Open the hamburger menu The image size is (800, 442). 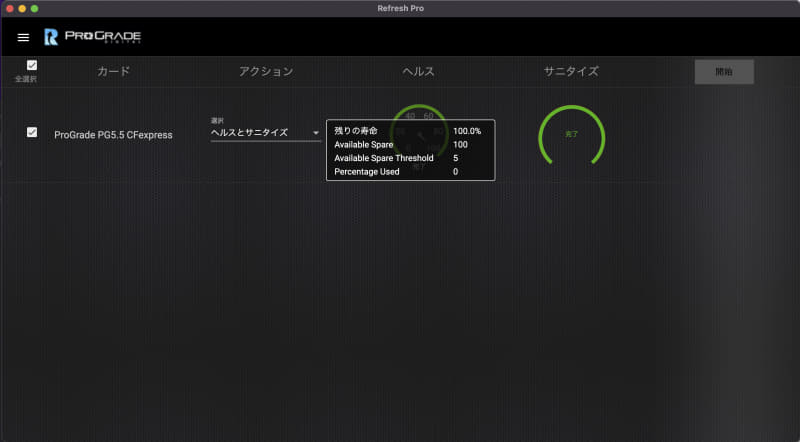pyautogui.click(x=23, y=37)
